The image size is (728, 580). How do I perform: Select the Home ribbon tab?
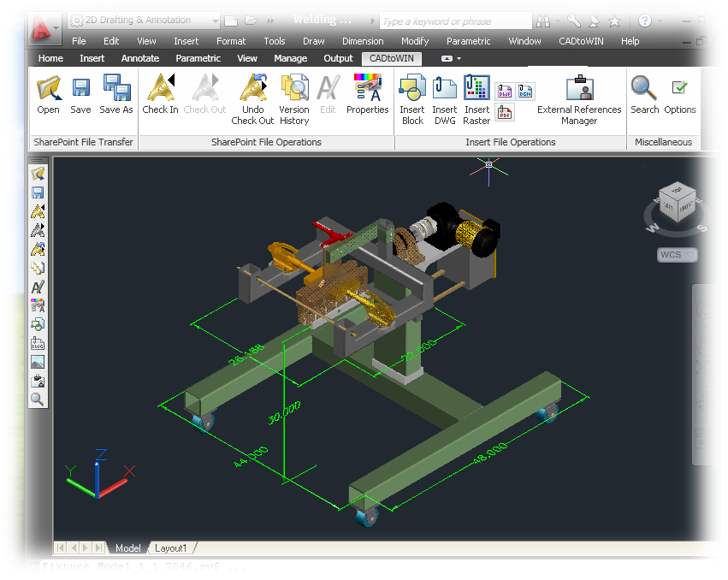click(50, 58)
